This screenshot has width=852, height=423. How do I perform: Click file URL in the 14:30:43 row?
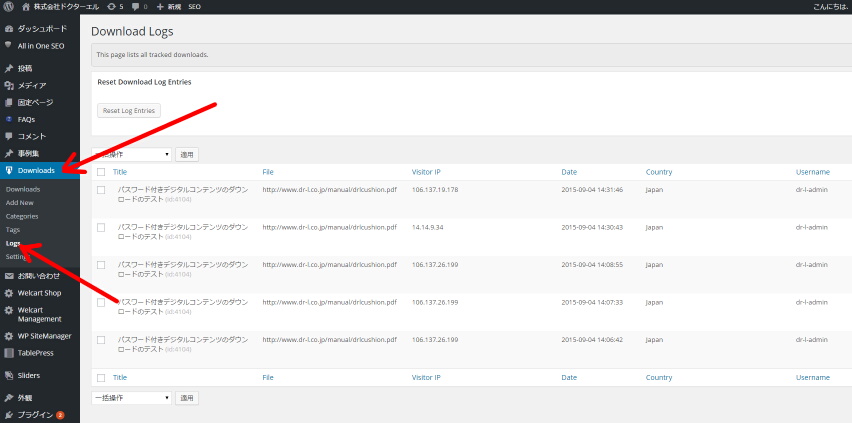click(x=329, y=227)
